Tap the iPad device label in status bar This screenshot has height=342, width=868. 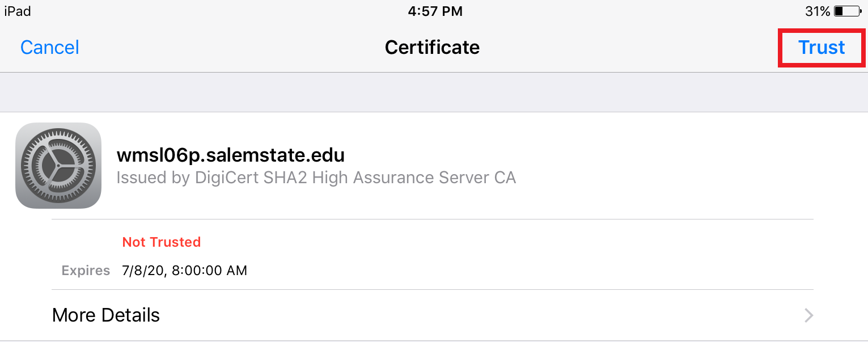click(x=18, y=11)
